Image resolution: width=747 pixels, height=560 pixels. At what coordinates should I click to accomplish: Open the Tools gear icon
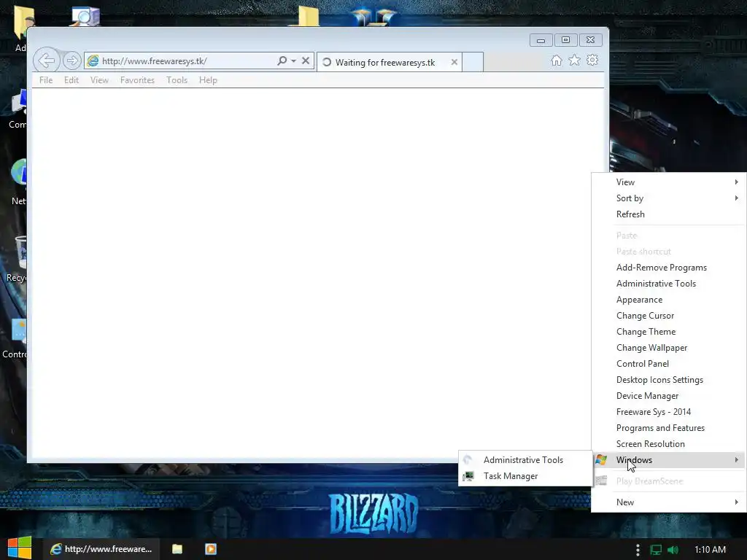[x=592, y=60]
